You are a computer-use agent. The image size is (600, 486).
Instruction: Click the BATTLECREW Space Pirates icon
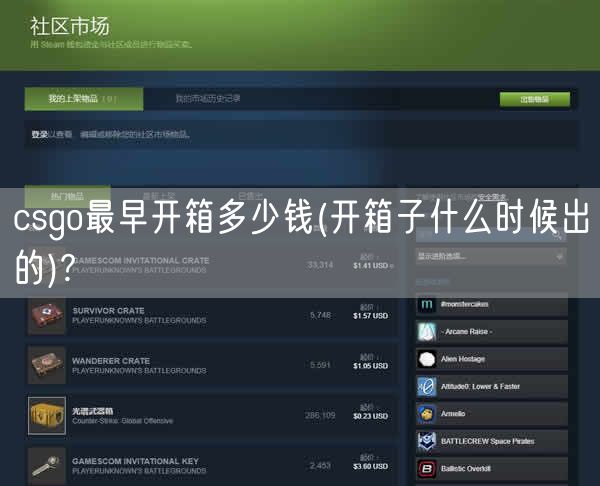(x=426, y=441)
